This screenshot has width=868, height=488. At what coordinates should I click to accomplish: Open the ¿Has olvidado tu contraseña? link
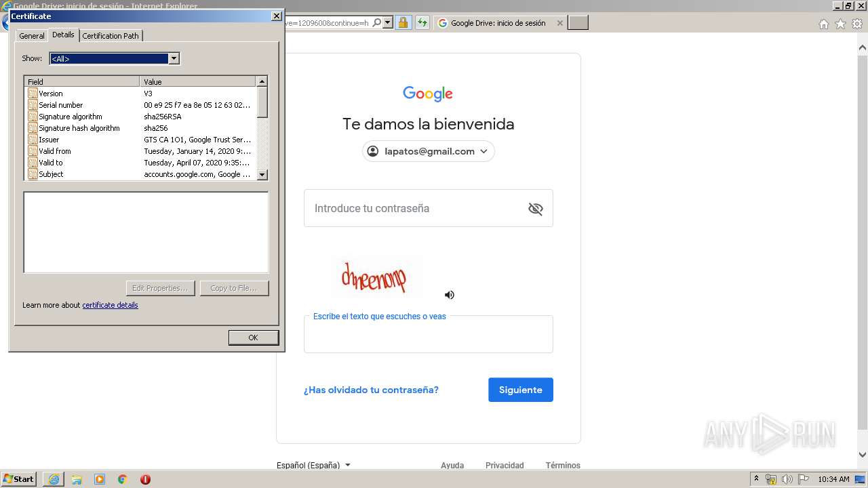point(371,390)
